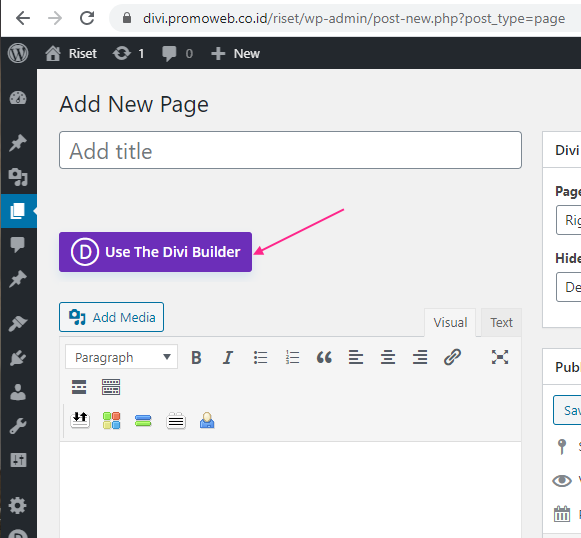This screenshot has width=581, height=538.
Task: Open Pages sidebar icon
Action: click(x=18, y=211)
